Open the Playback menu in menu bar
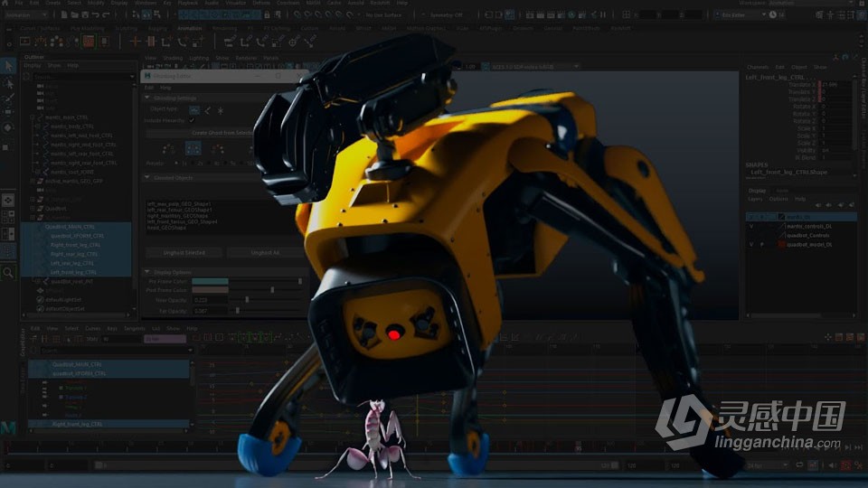Viewport: 868px width, 488px height. point(188,3)
